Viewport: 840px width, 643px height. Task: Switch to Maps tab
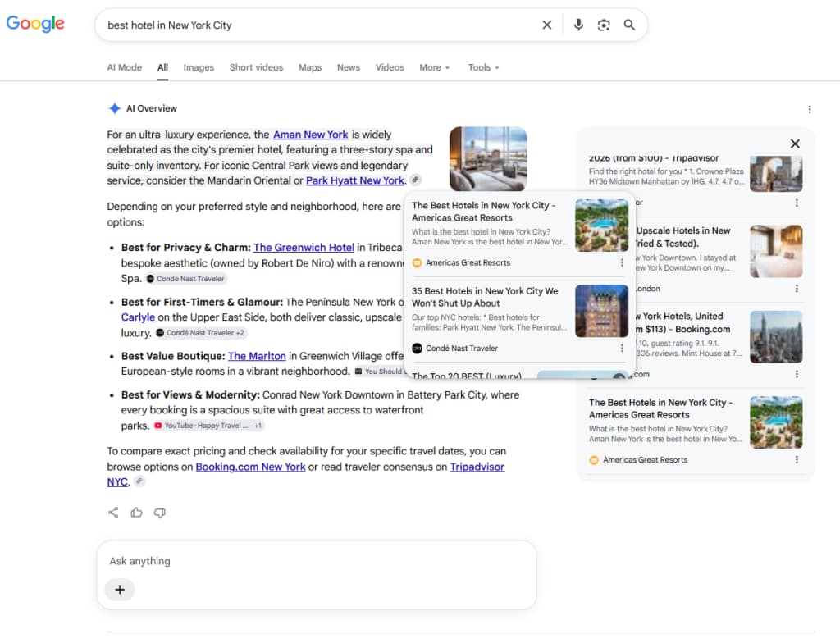click(x=309, y=67)
